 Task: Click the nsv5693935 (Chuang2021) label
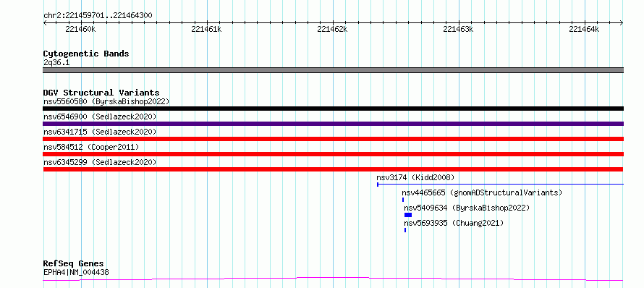pyautogui.click(x=454, y=223)
